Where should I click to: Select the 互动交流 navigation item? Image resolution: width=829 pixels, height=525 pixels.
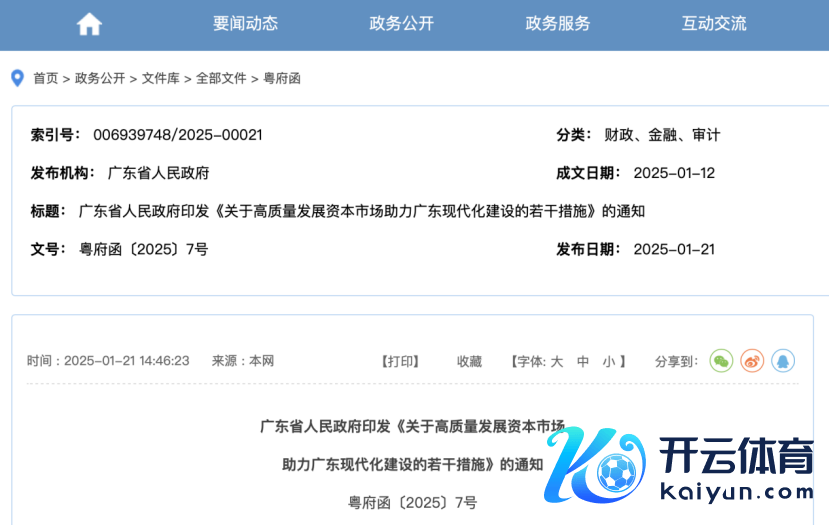(714, 24)
